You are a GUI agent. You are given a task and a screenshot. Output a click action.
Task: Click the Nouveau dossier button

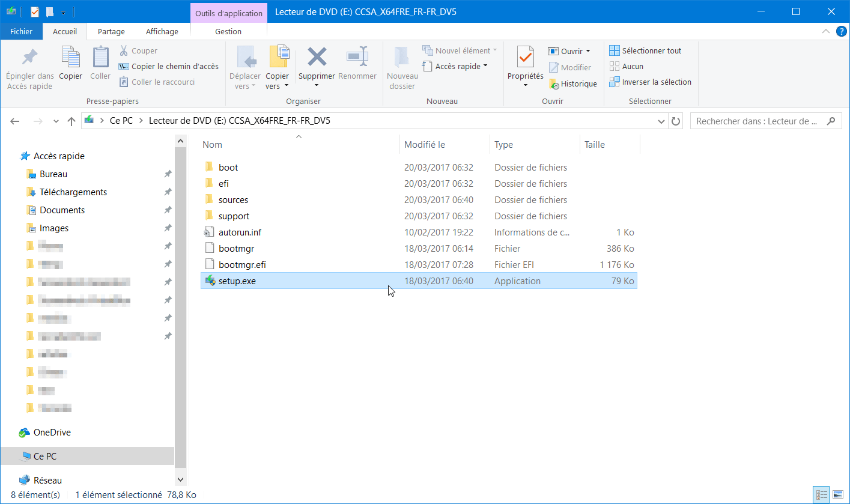(402, 68)
